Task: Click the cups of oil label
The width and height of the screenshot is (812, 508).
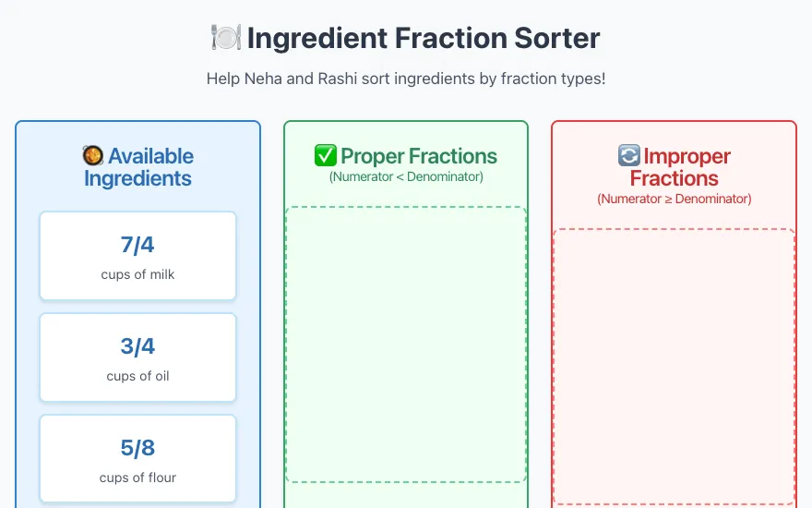Action: click(137, 376)
